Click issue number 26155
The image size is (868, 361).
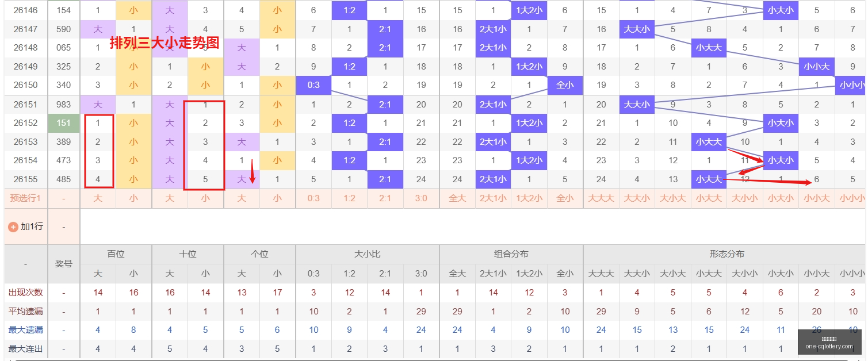tap(25, 179)
